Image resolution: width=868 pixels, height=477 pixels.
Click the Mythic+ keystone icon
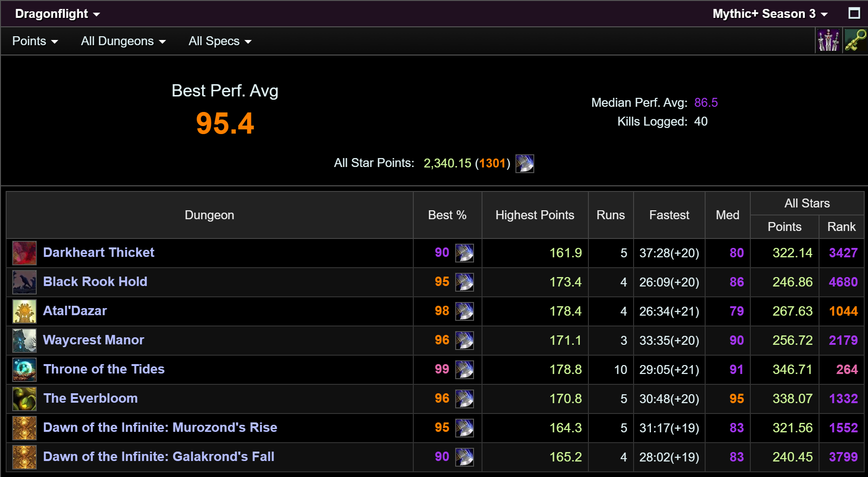click(x=855, y=40)
